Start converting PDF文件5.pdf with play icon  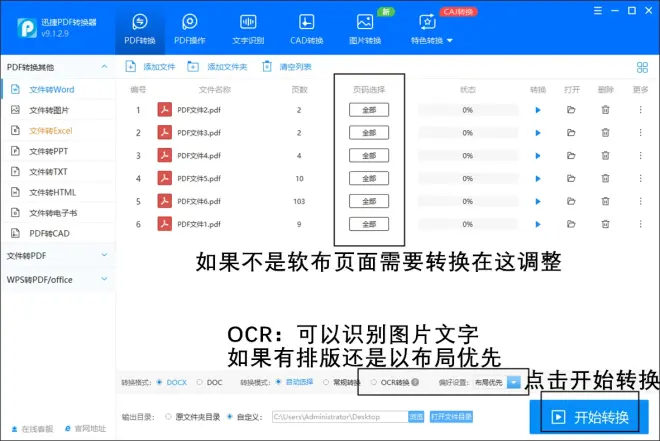click(x=538, y=178)
